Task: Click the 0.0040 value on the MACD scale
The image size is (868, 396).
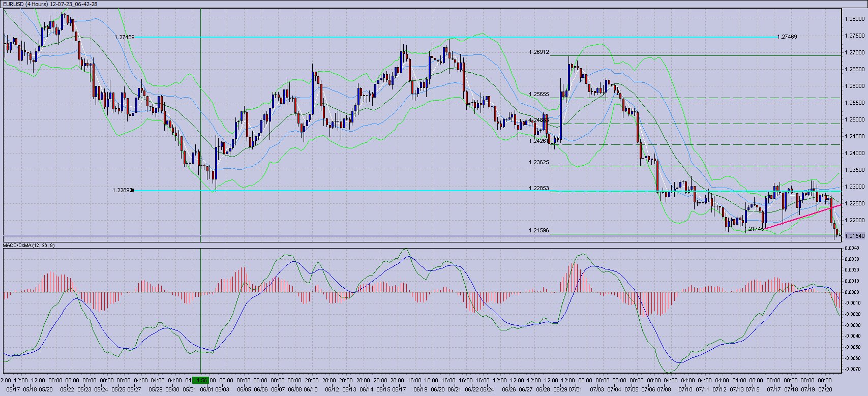Action: point(852,248)
